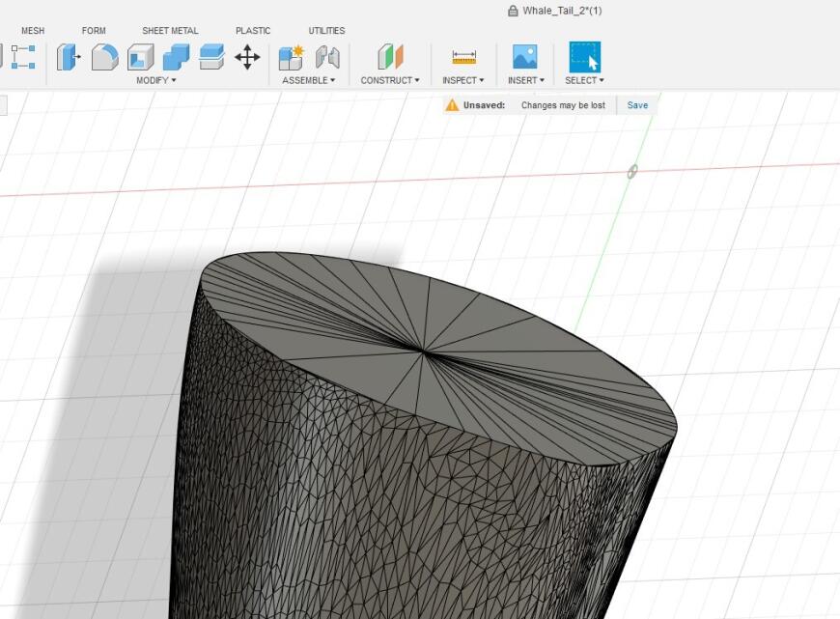Open the ASSEMBLE dropdown menu

pyautogui.click(x=308, y=81)
